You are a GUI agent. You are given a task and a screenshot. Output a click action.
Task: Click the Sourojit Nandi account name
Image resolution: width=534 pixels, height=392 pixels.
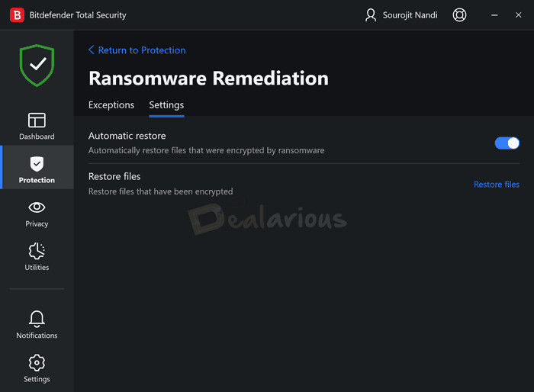coord(410,15)
